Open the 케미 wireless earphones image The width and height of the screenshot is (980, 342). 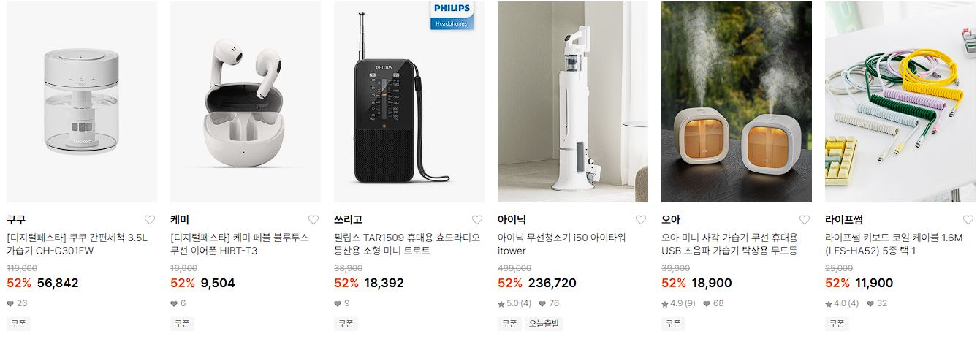pyautogui.click(x=246, y=102)
